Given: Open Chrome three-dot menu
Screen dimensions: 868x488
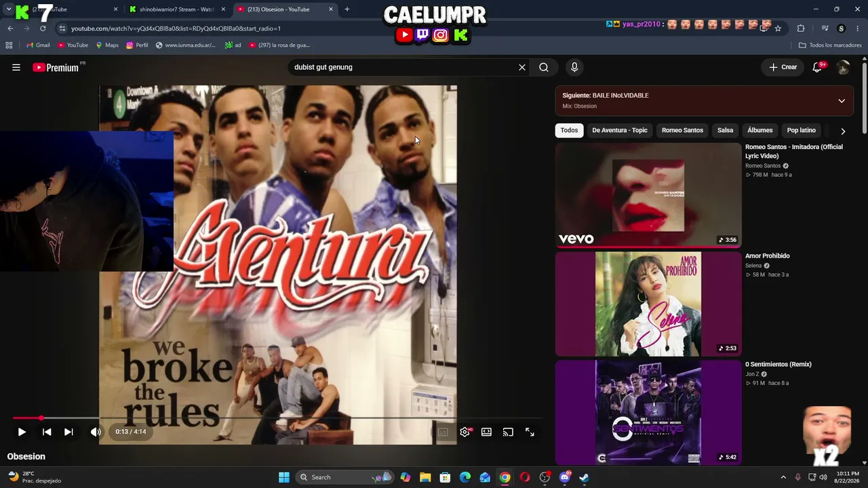Looking at the screenshot, I should click(858, 28).
